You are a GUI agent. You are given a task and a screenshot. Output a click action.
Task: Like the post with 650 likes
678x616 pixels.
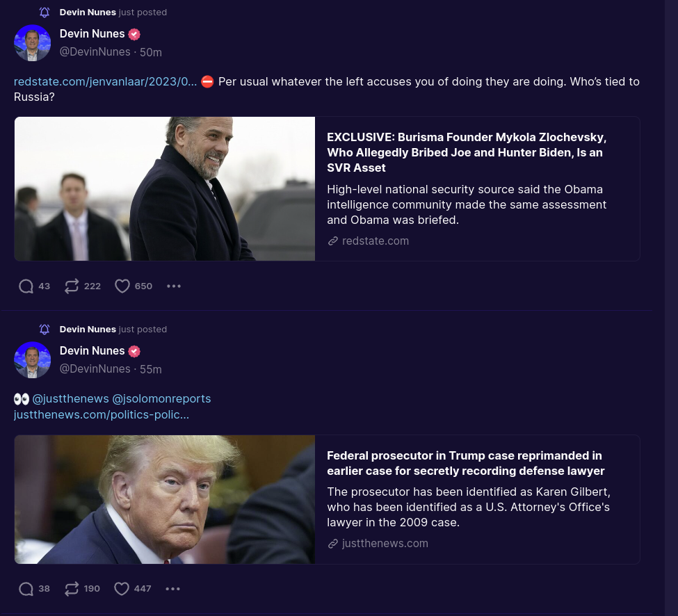click(x=122, y=286)
